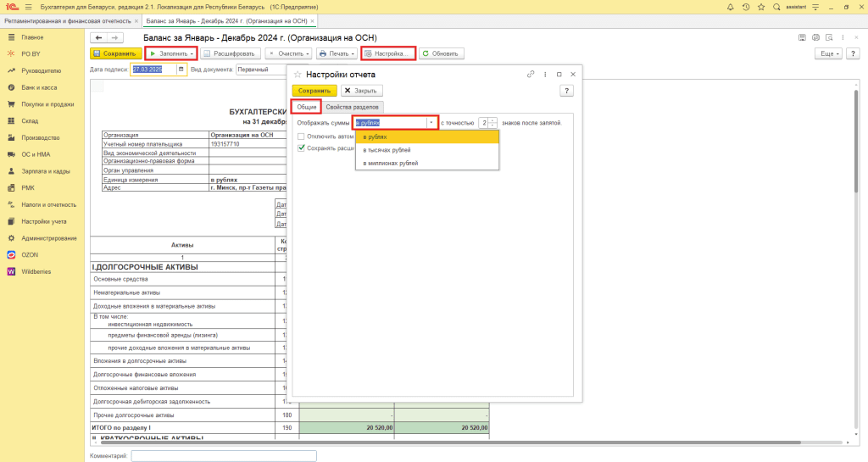The width and height of the screenshot is (868, 462).
Task: Click the print icon at report top right
Action: tap(815, 37)
